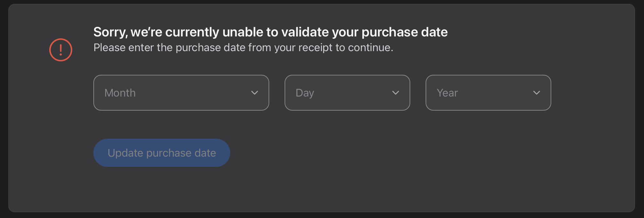Select the Day combo box field
The width and height of the screenshot is (644, 218).
(x=347, y=93)
